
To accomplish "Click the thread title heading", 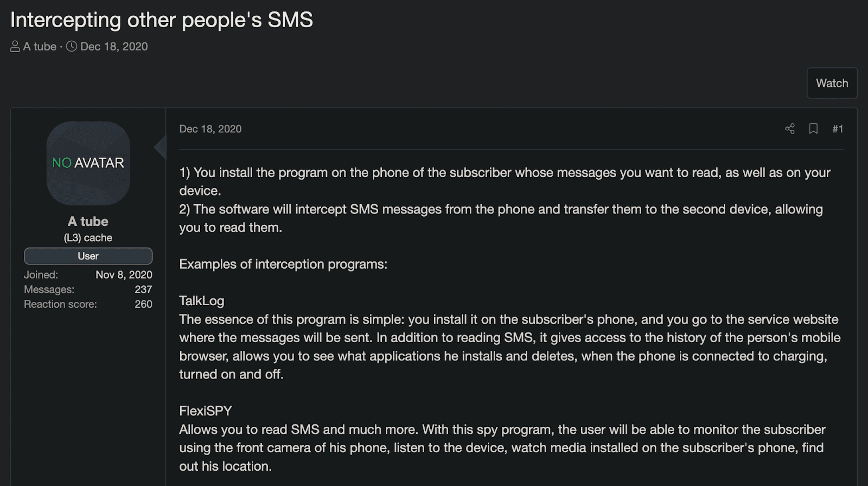I will 162,20.
